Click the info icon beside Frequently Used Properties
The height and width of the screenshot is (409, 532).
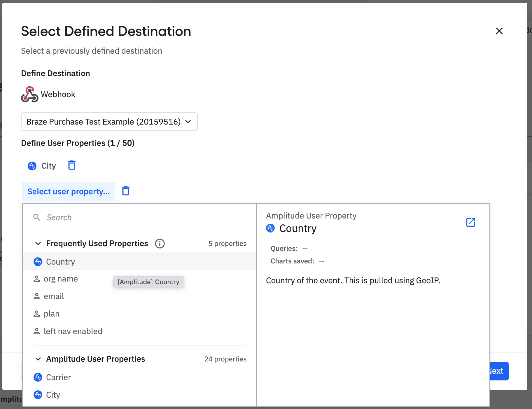pyautogui.click(x=160, y=244)
